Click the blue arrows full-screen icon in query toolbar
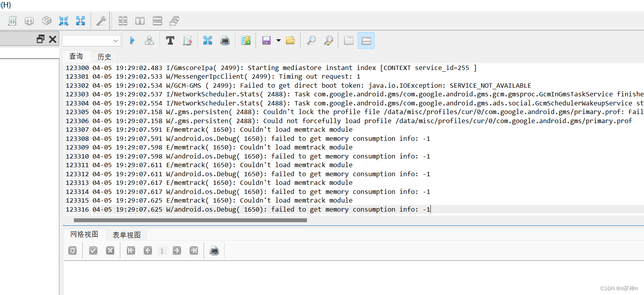 [208, 41]
